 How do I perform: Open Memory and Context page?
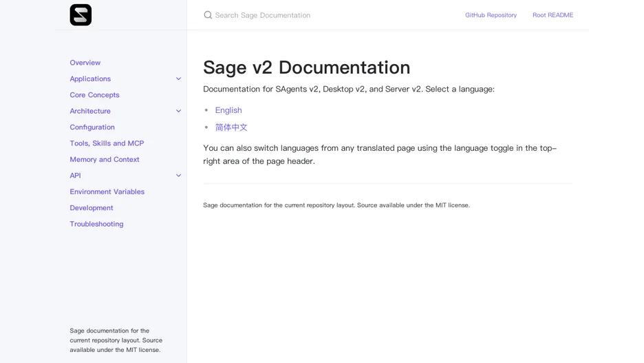tap(105, 160)
